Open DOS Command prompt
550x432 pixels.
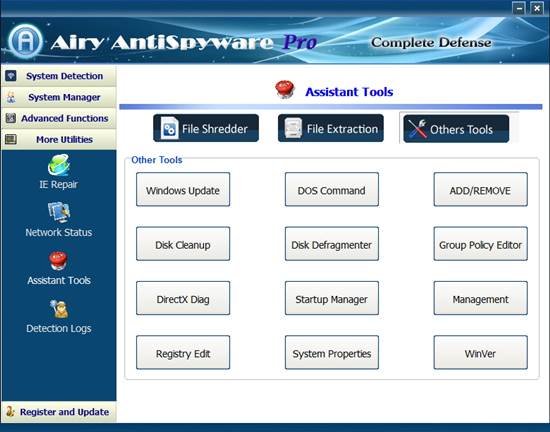(332, 189)
